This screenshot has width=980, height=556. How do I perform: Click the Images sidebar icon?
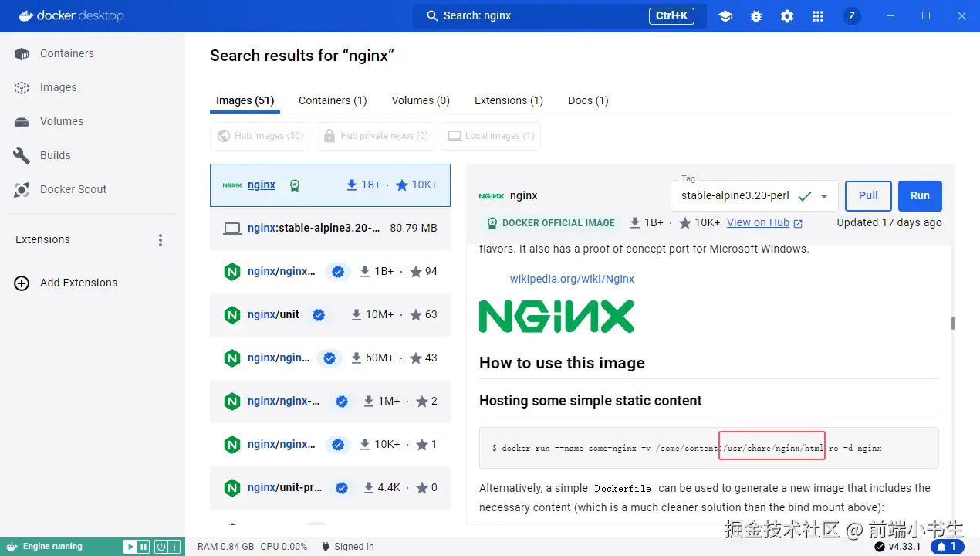click(22, 88)
